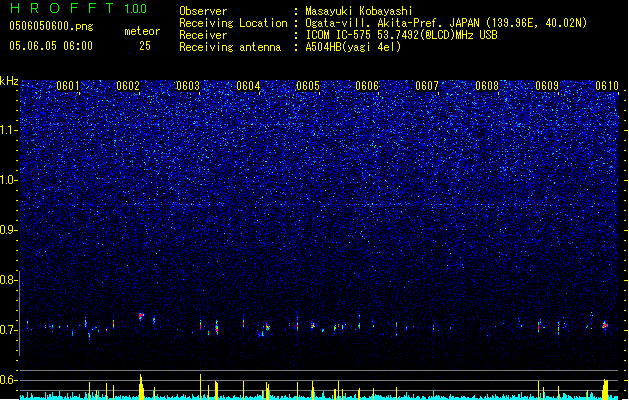Click the 1.1 kHz axis label

(x=9, y=130)
